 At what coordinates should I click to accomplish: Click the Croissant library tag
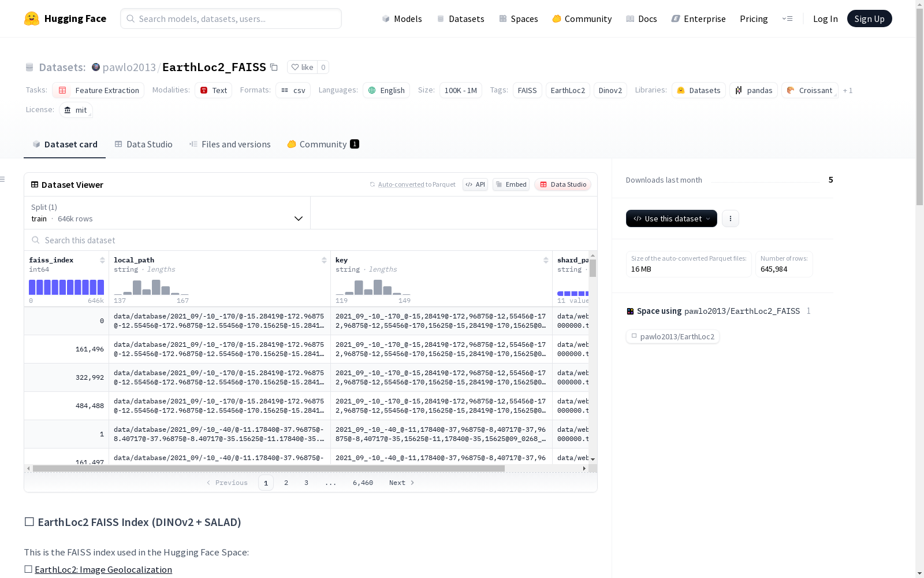(x=810, y=90)
